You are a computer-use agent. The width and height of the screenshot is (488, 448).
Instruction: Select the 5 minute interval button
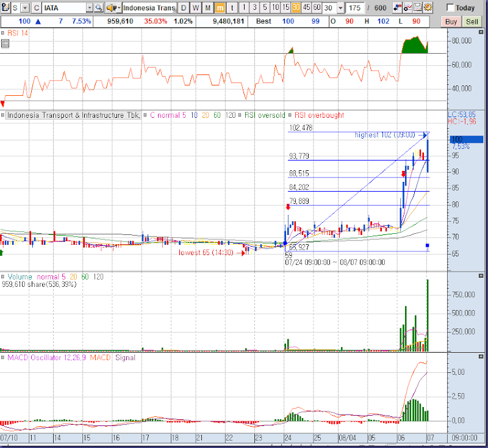pos(265,7)
